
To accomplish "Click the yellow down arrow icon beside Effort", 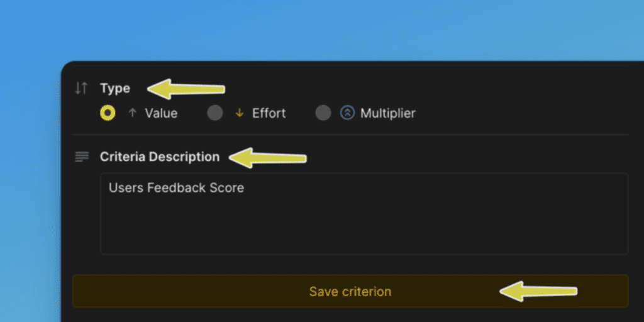I will (x=239, y=114).
